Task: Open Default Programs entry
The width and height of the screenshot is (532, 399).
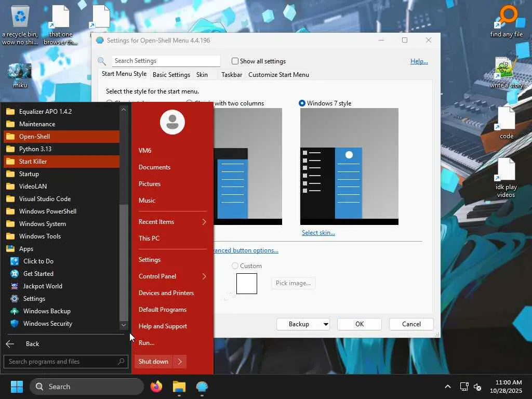Action: point(172,310)
